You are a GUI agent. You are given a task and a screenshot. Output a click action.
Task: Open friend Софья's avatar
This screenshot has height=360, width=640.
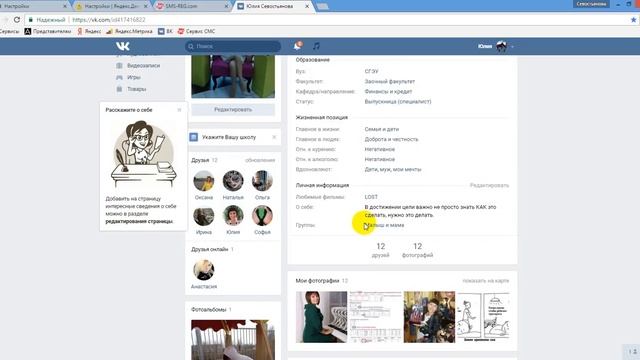[x=262, y=216]
